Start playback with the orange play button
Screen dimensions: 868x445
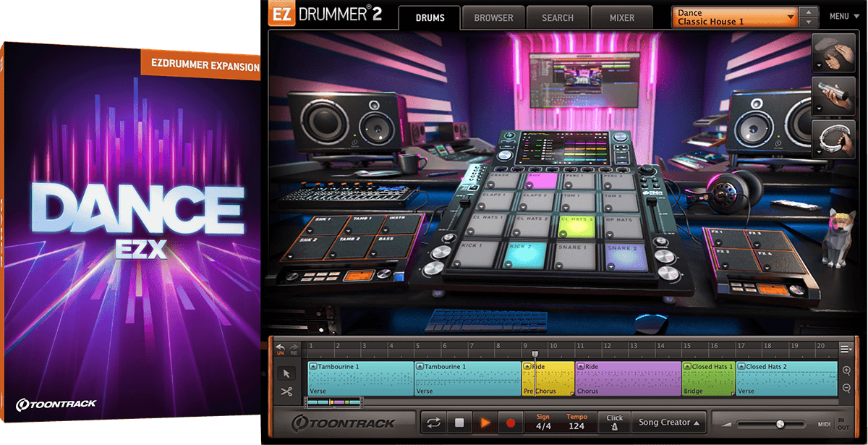click(x=485, y=423)
